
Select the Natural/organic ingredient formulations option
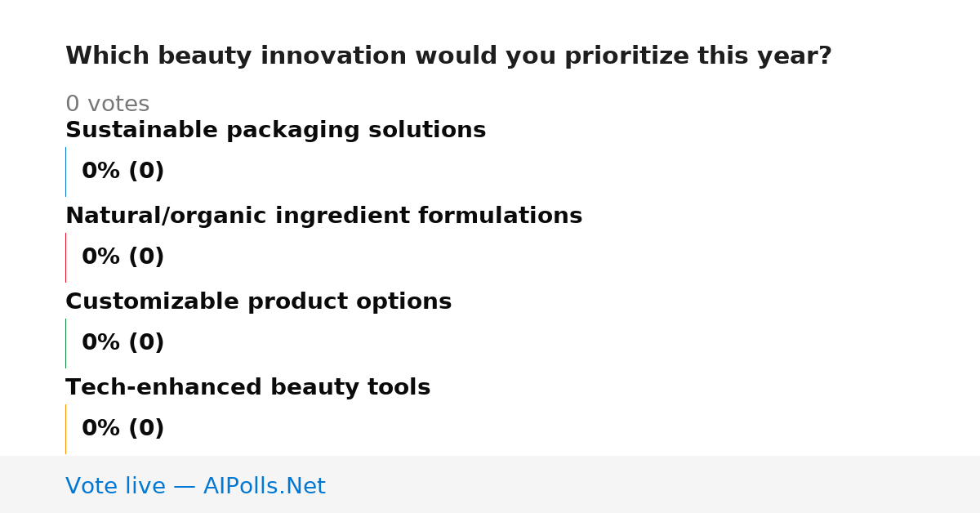(323, 216)
